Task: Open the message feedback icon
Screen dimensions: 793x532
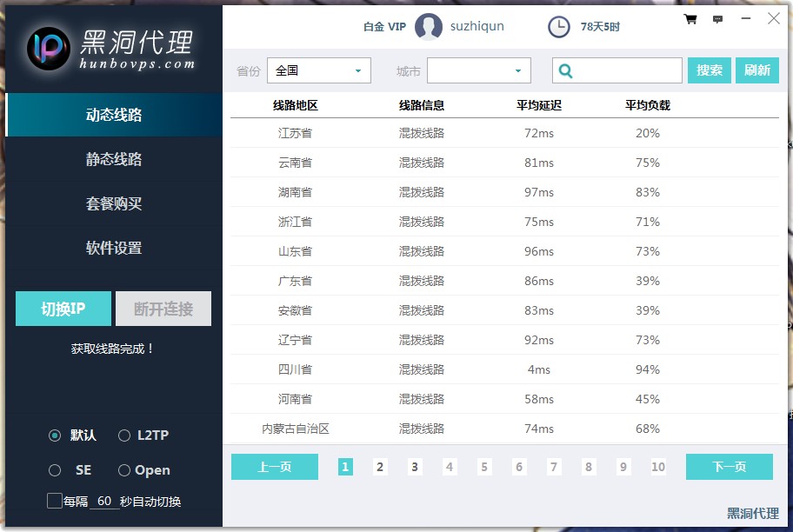Action: coord(717,19)
